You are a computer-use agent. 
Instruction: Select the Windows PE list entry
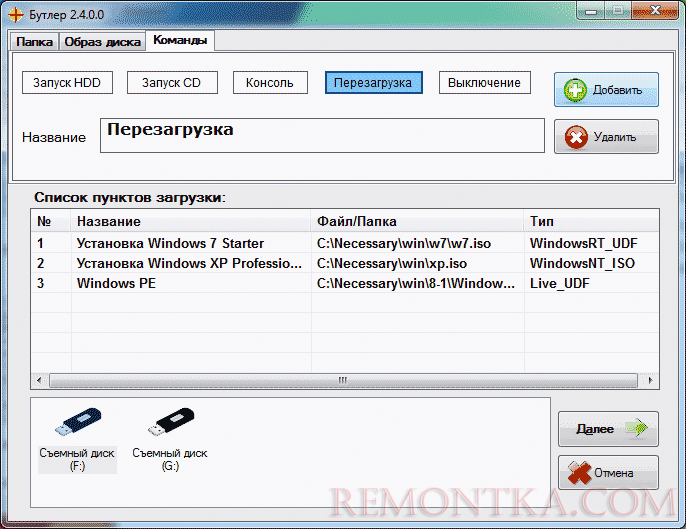pyautogui.click(x=116, y=283)
